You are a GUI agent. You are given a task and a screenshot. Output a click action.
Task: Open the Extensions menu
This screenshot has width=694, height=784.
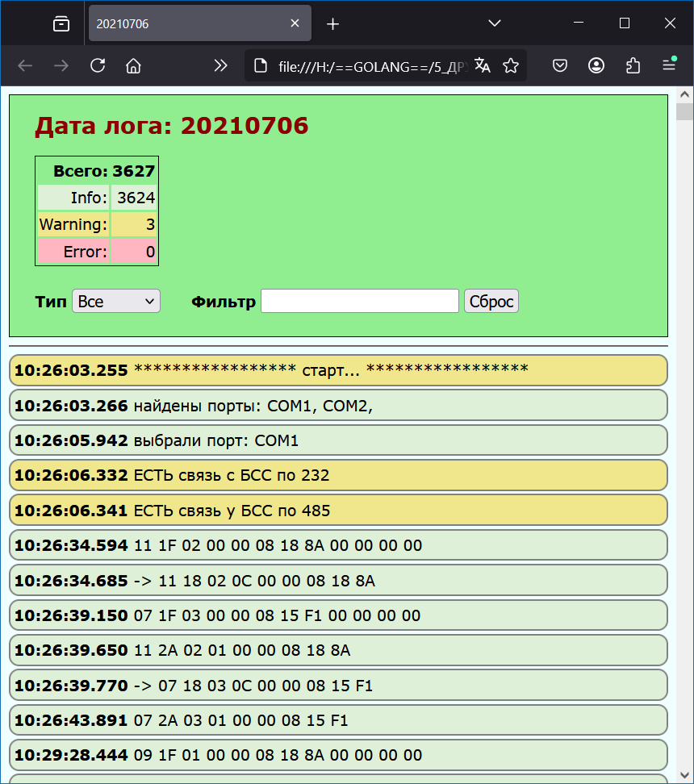(633, 65)
